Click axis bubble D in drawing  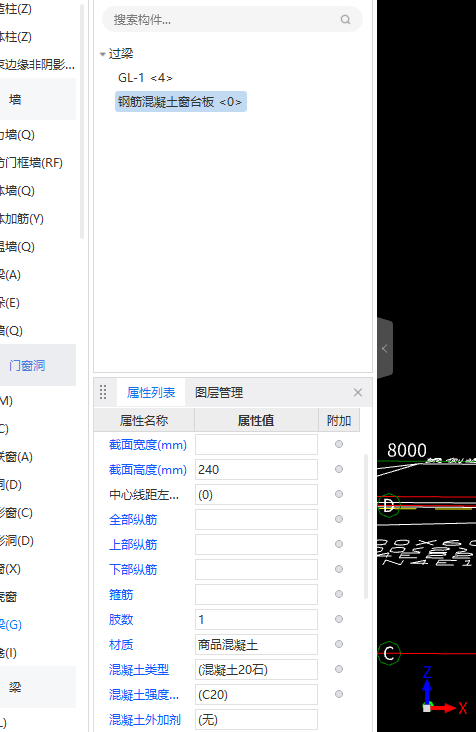click(389, 505)
